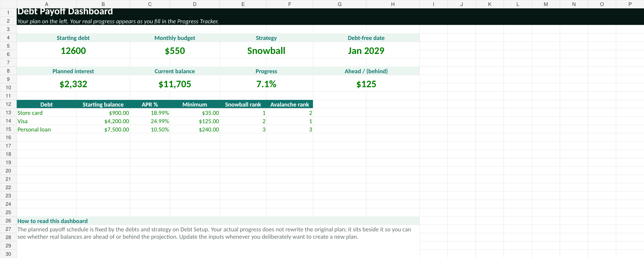Select the Debt Payoff Dashboard title cell

point(65,12)
